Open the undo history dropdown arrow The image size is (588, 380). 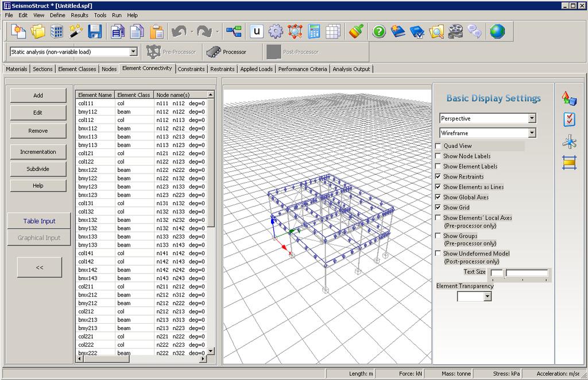pos(192,32)
